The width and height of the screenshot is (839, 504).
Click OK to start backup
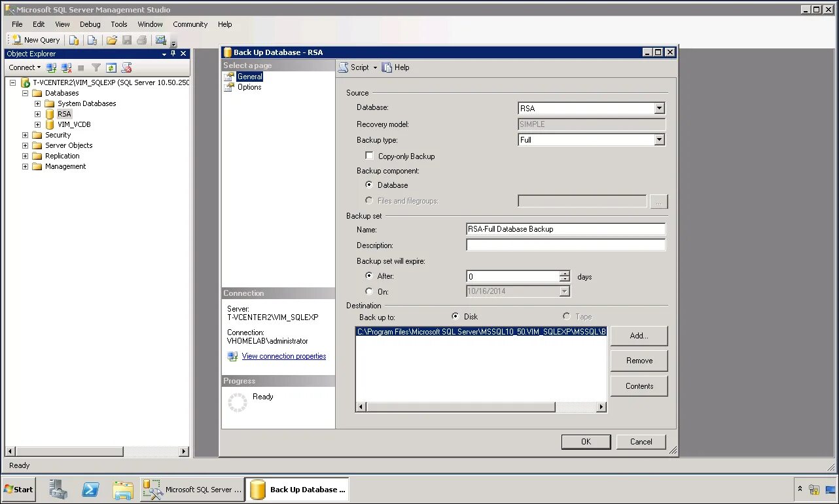pos(586,442)
